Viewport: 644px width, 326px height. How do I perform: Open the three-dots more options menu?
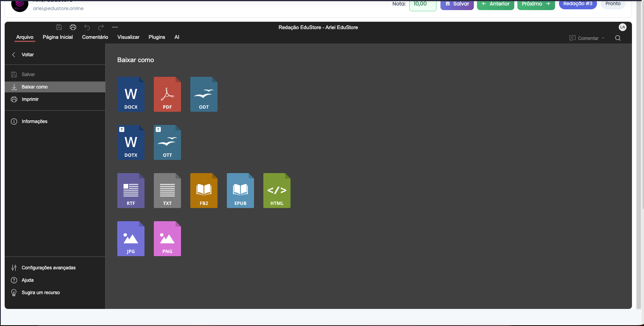click(x=115, y=27)
